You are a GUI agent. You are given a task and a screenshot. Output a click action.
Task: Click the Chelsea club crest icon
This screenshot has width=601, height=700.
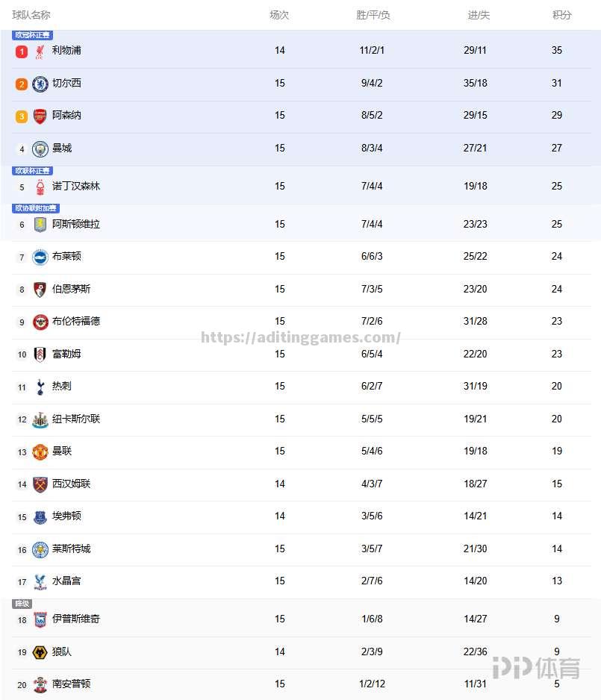(40, 84)
